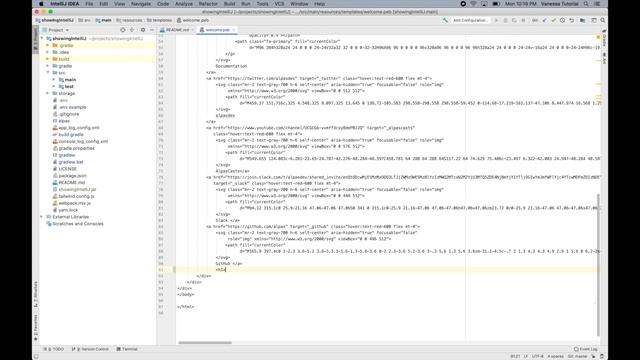Open the Navigate menu
The image size is (640, 360).
tap(141, 4)
